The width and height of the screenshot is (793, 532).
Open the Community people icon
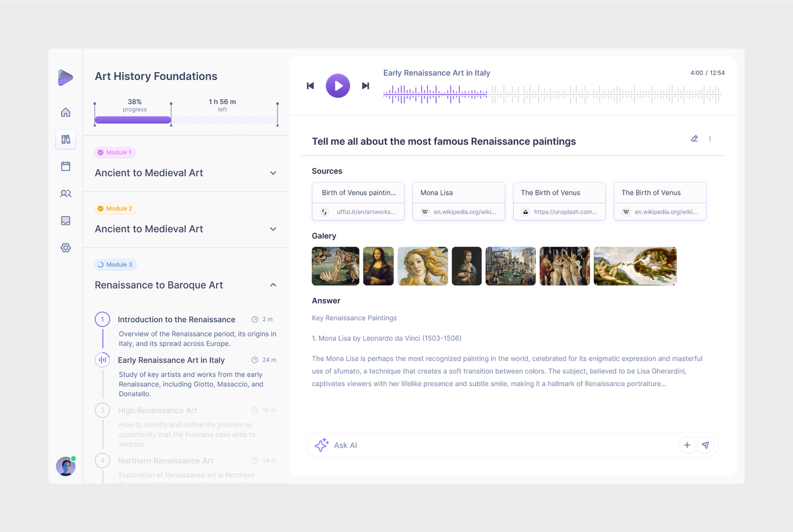pos(65,193)
